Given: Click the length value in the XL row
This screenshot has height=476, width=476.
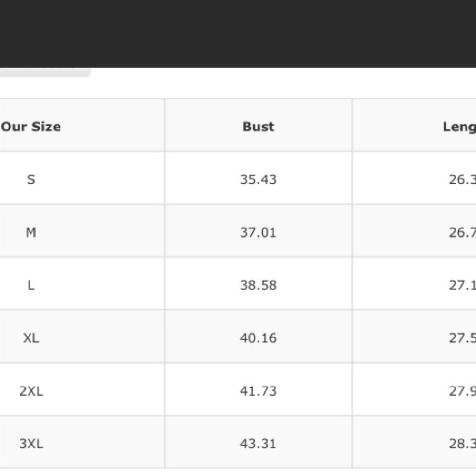Looking at the screenshot, I should (462, 338).
